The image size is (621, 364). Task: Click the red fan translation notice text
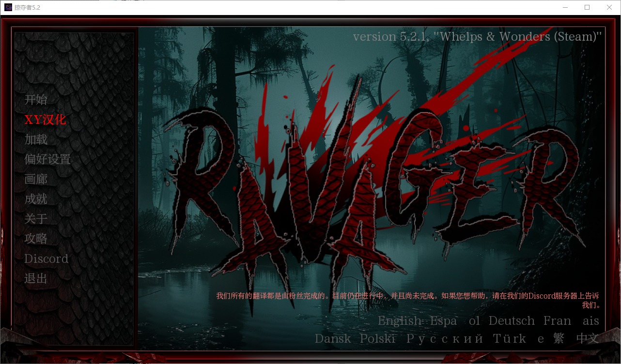coord(408,300)
